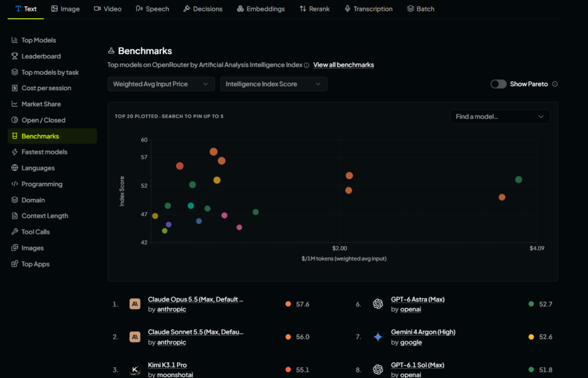Image resolution: width=588 pixels, height=378 pixels.
Task: Open the Weighted Avg Input Price dropdown
Action: pyautogui.click(x=161, y=84)
